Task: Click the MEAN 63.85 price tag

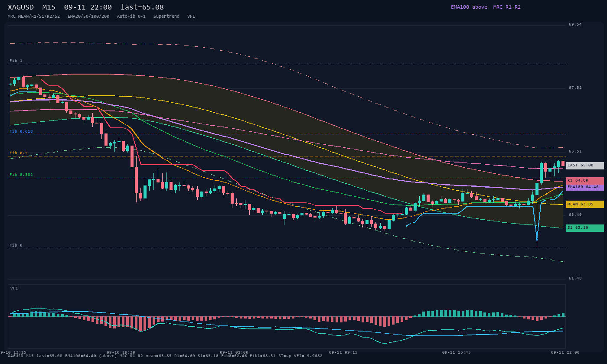Action: (585, 204)
